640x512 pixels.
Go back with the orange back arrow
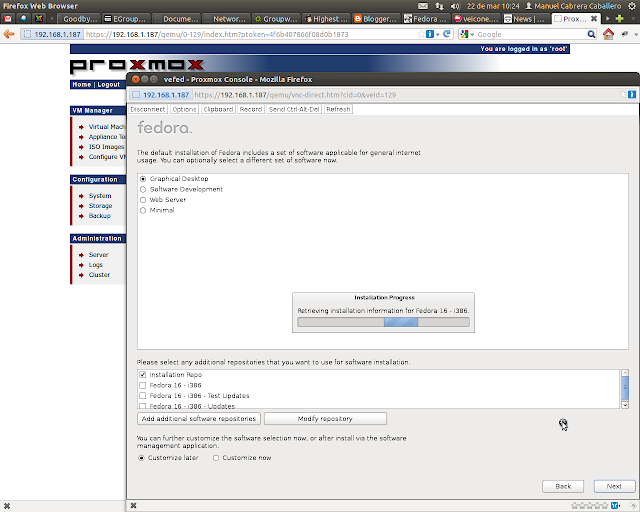point(9,34)
